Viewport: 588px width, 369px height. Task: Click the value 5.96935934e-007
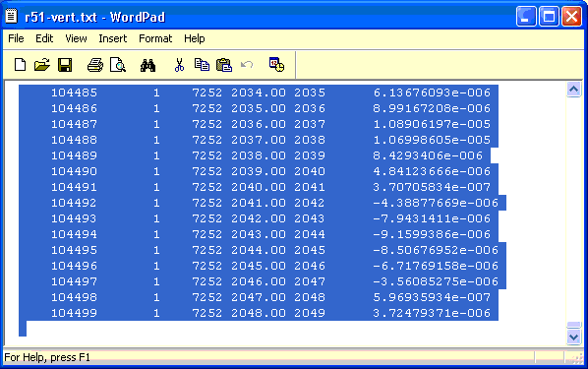432,298
